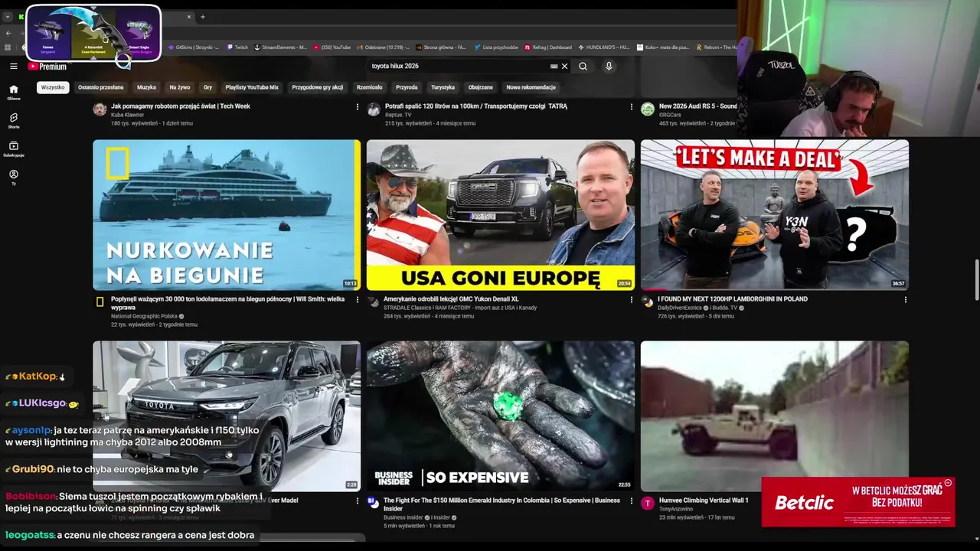Screen dimensions: 980x551
Task: Open the Twitch bookmark
Action: (x=237, y=47)
